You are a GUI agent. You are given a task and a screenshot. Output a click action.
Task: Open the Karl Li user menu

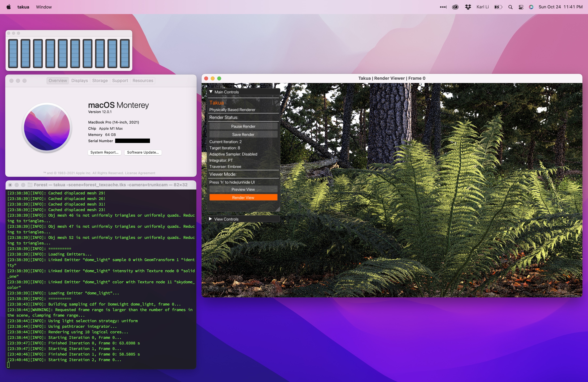[482, 7]
